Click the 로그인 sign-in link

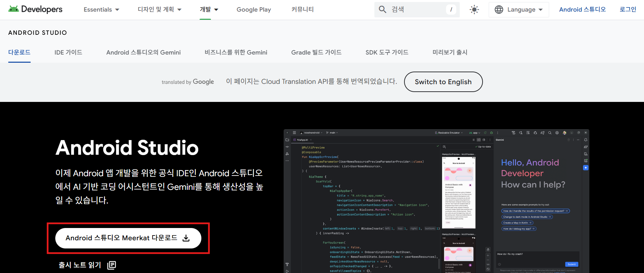[x=628, y=10]
